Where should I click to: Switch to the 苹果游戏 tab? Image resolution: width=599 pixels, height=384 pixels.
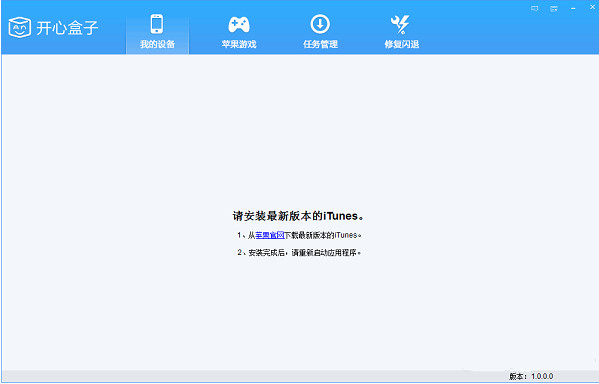click(239, 32)
